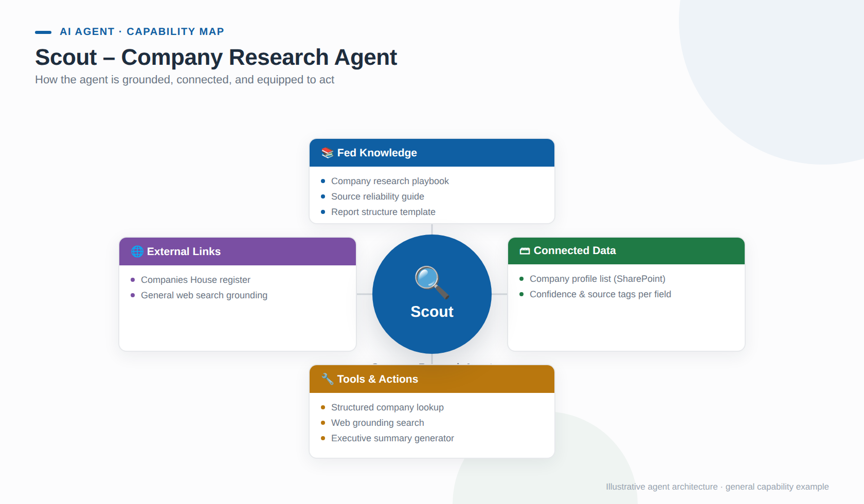Click the wrench icon beside Tools & Actions
The width and height of the screenshot is (864, 504).
[328, 379]
